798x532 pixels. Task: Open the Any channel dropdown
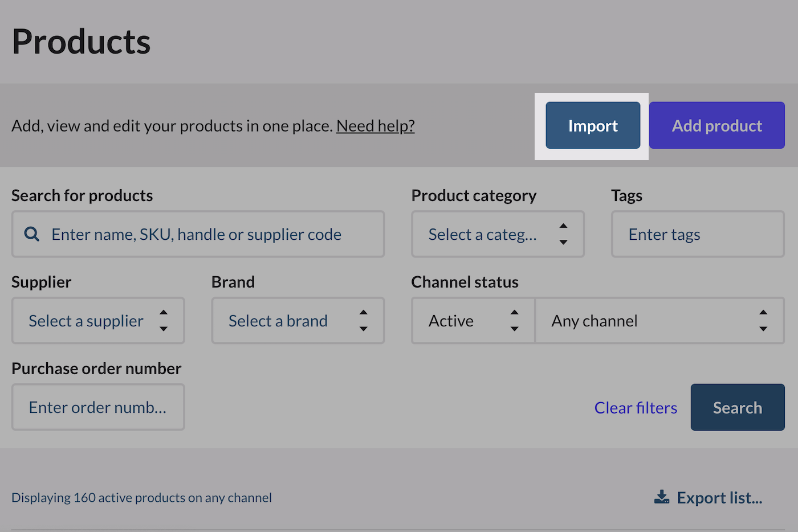pyautogui.click(x=659, y=321)
